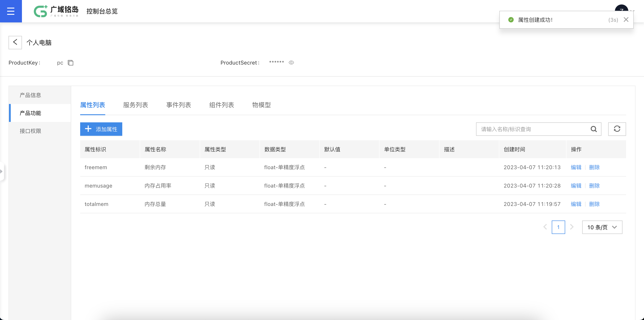Edit the totalmem attribute
Viewport: 644px width, 320px height.
tap(576, 204)
